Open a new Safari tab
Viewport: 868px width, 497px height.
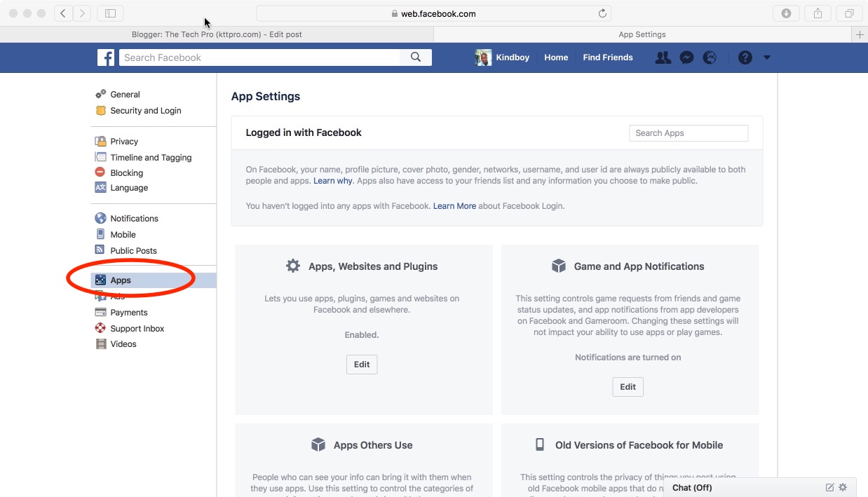pos(860,34)
